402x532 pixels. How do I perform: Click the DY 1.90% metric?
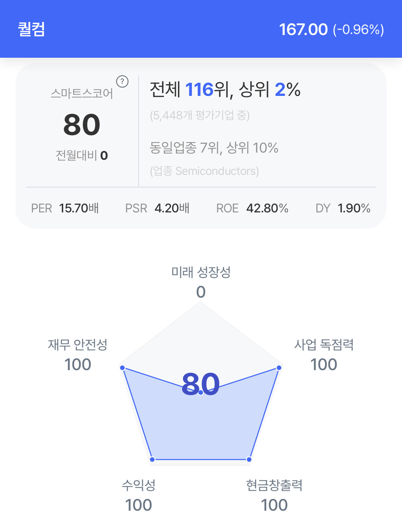(x=343, y=208)
